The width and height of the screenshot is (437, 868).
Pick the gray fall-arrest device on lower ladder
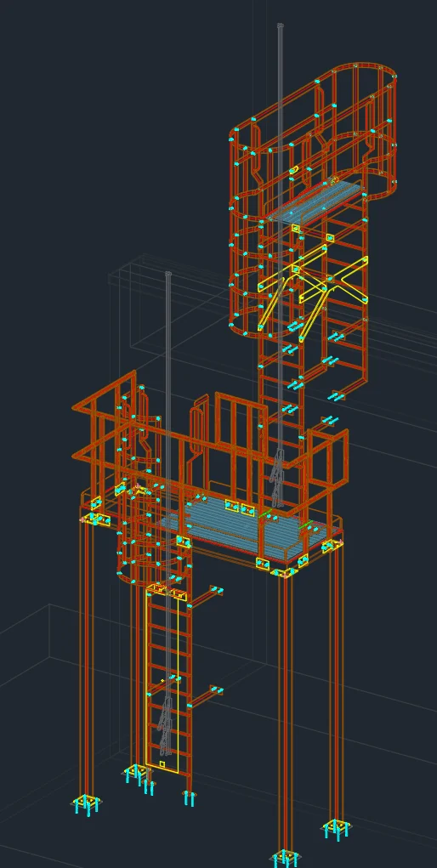(x=165, y=726)
